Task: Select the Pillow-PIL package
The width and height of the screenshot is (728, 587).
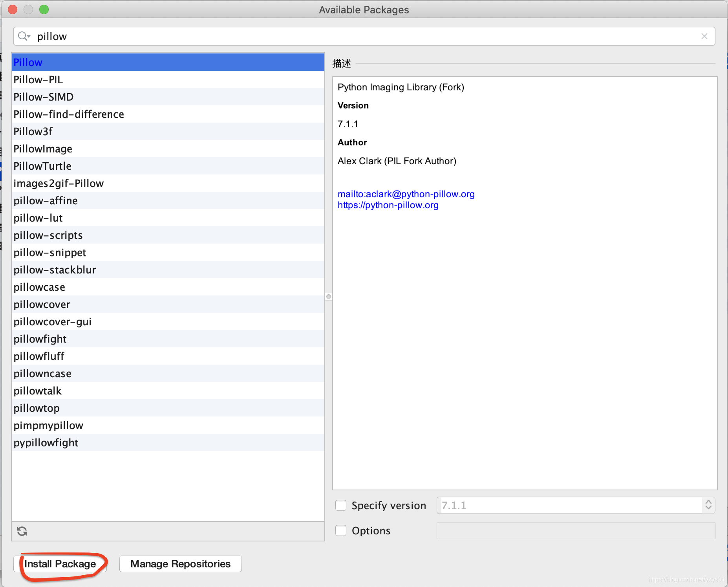Action: [168, 79]
